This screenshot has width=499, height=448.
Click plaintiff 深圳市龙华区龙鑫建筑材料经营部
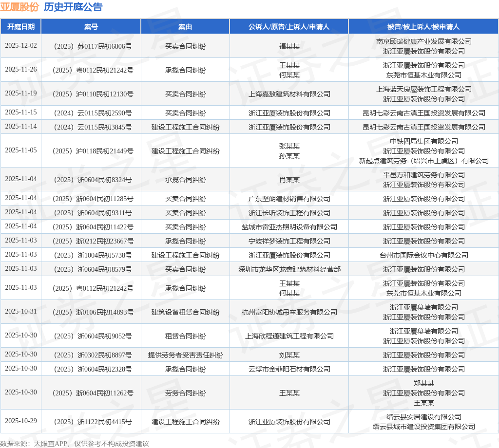[289, 269]
